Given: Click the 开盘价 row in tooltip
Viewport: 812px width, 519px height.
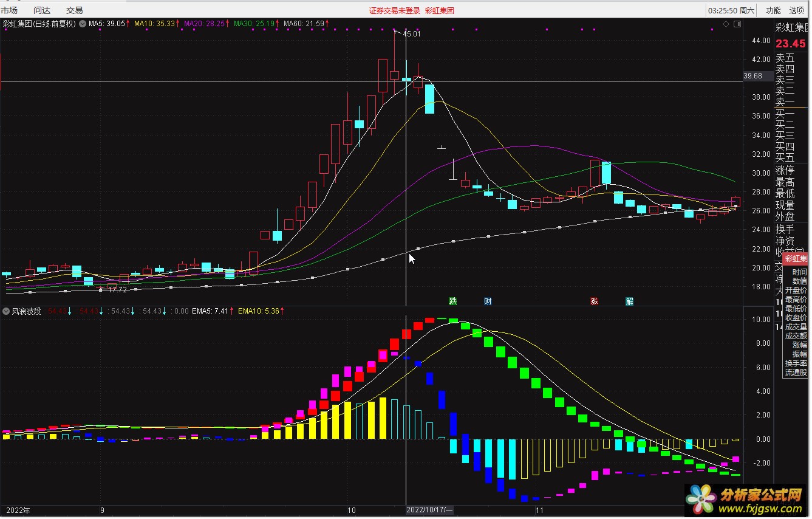Looking at the screenshot, I should (796, 290).
